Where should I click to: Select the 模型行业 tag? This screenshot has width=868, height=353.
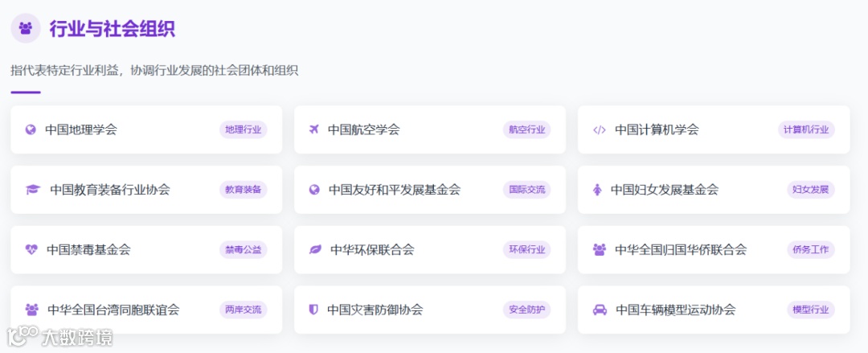810,310
